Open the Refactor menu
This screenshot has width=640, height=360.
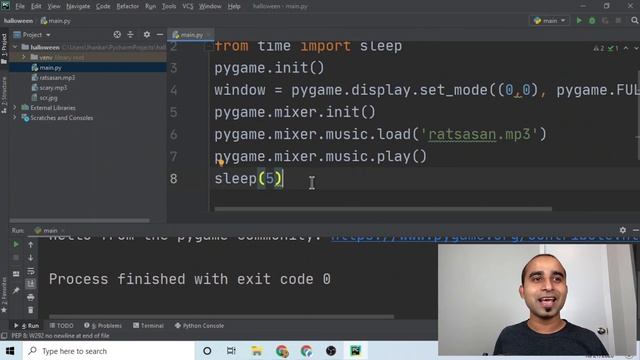tap(127, 6)
